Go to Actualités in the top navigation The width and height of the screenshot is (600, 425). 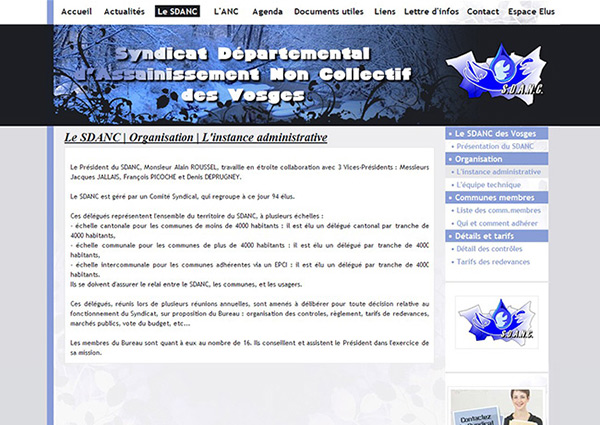tap(124, 11)
